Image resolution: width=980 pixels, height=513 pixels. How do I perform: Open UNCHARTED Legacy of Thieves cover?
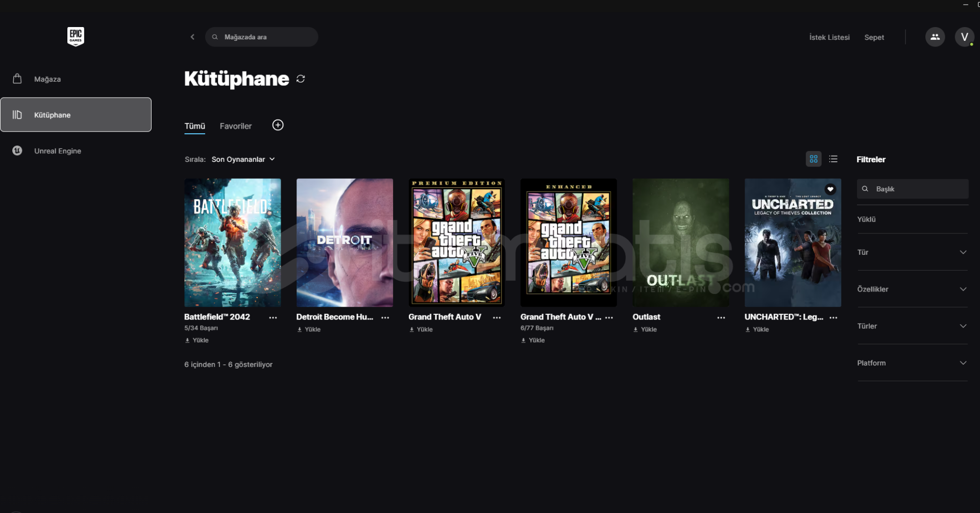(793, 242)
